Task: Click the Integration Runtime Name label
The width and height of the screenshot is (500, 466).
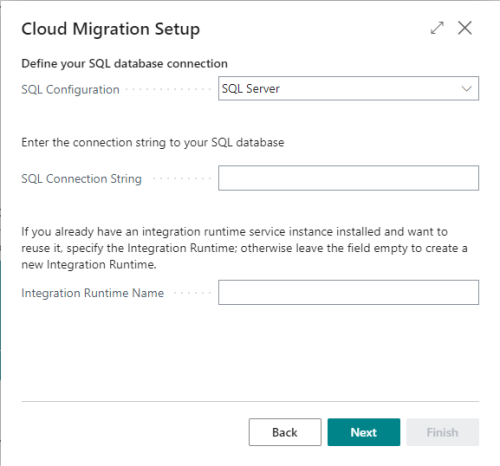Action: [x=93, y=293]
